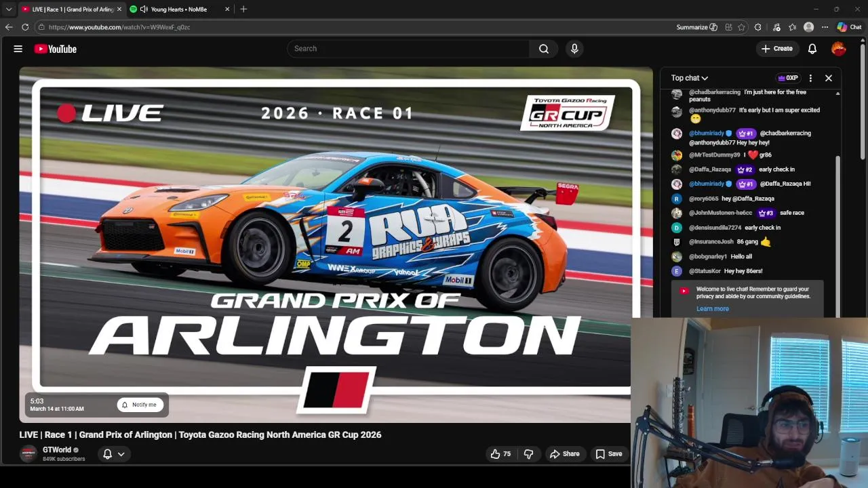Click @chadbarkerracing username in chat
The width and height of the screenshot is (868, 488).
click(x=715, y=92)
